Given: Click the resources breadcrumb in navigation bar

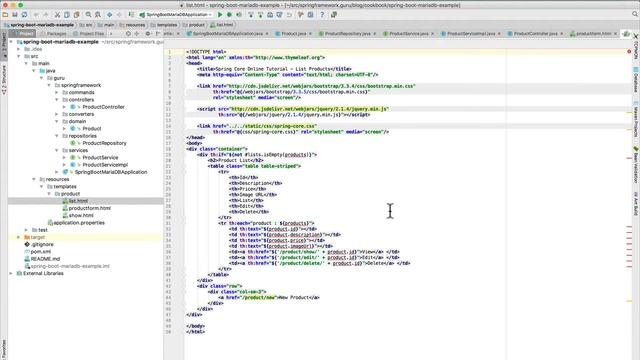Looking at the screenshot, I should coord(132,25).
